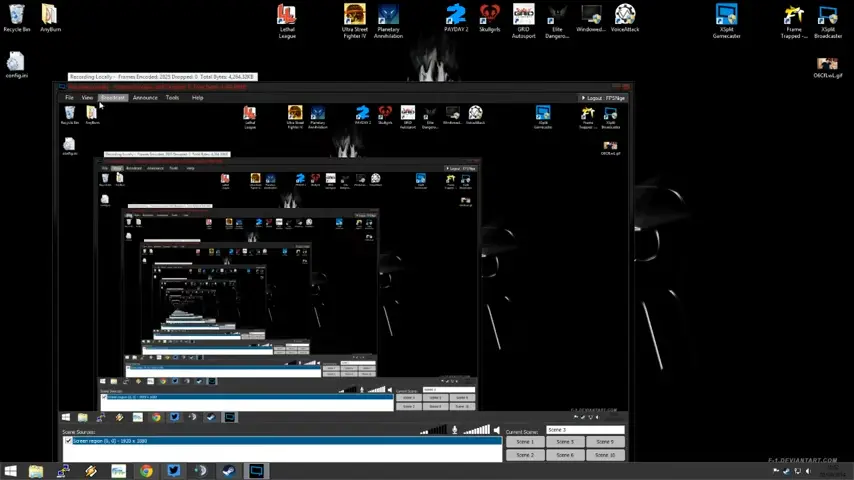Select the Windowed desktop shortcut
Screen dimensions: 854x480
pyautogui.click(x=591, y=18)
